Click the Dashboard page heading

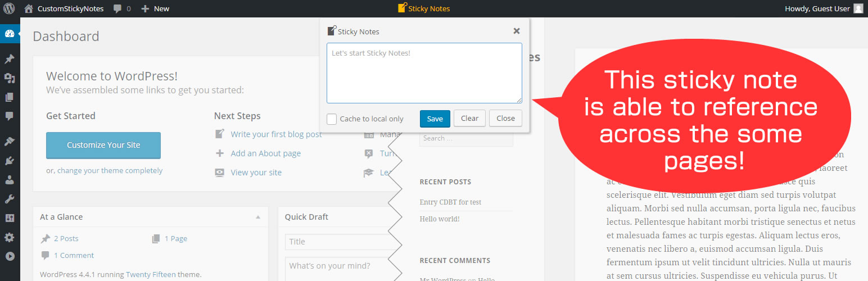[66, 37]
